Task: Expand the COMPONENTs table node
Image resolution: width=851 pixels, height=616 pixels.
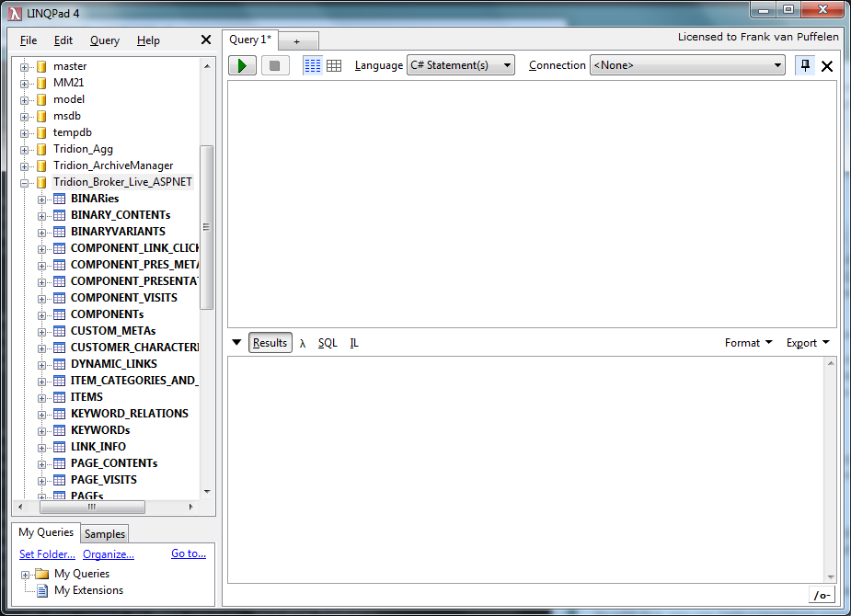Action: [x=42, y=314]
